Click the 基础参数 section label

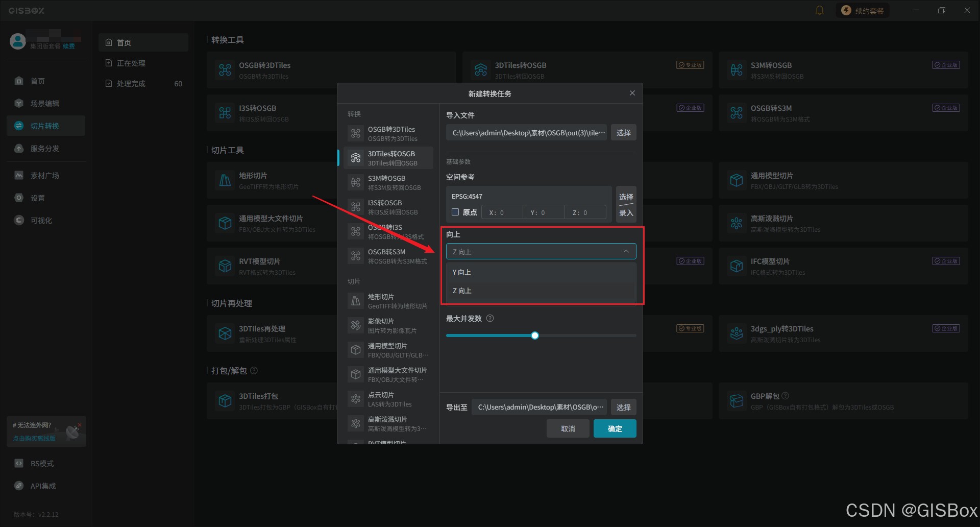point(458,161)
